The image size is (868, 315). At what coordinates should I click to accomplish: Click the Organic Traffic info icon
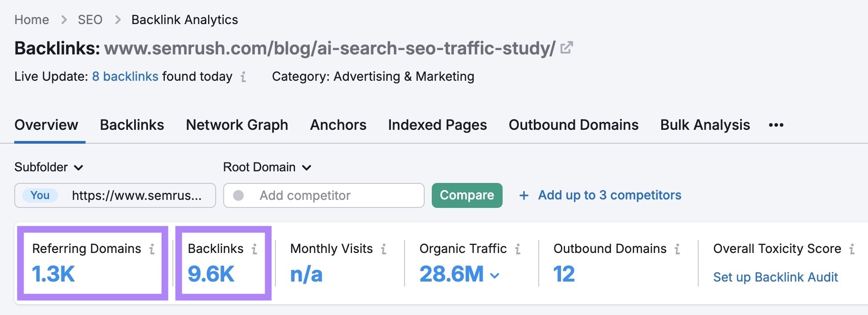518,249
